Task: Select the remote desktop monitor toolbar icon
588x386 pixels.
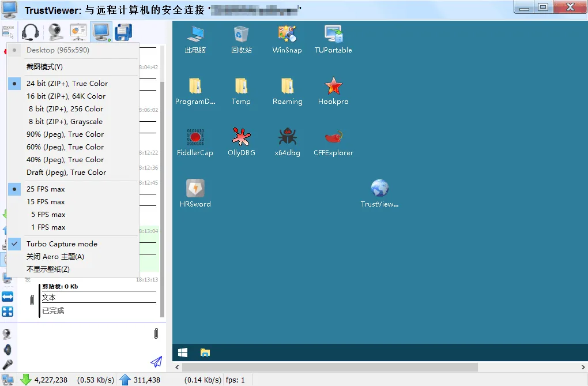Action: coord(101,32)
